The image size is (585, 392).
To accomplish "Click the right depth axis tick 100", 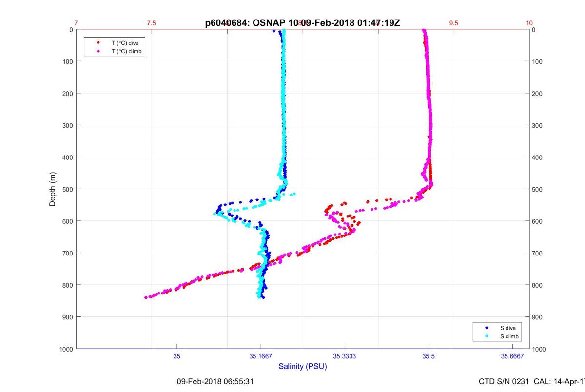I will (538, 61).
